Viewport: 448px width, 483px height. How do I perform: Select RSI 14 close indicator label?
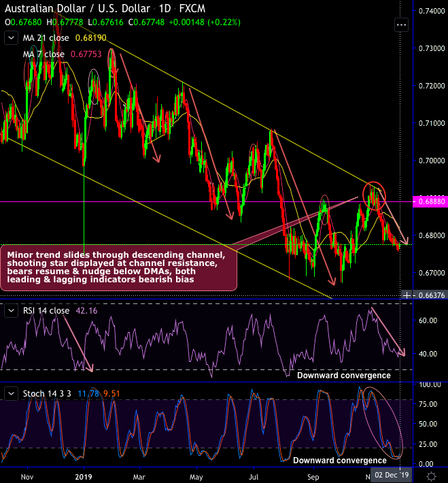46,310
